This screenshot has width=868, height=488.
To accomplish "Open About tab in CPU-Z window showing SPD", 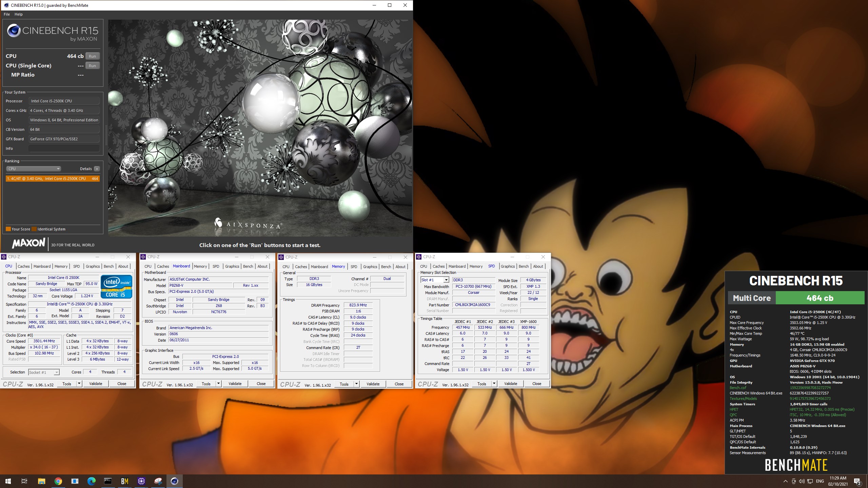I will [538, 266].
